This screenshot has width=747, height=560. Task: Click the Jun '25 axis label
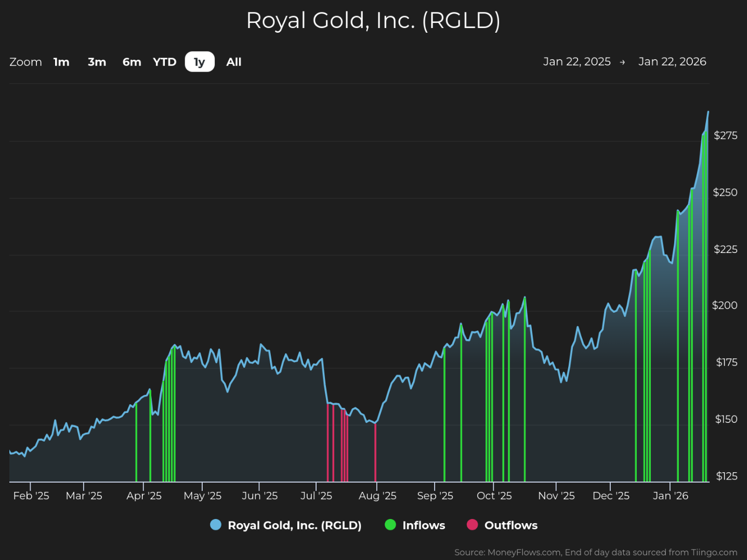260,496
